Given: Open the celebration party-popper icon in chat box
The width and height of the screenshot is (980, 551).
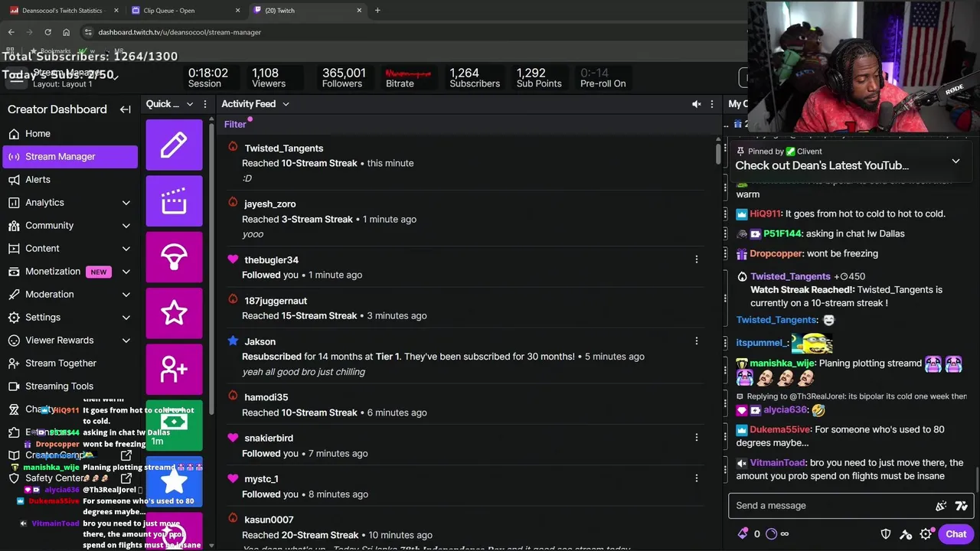Looking at the screenshot, I should [x=941, y=506].
